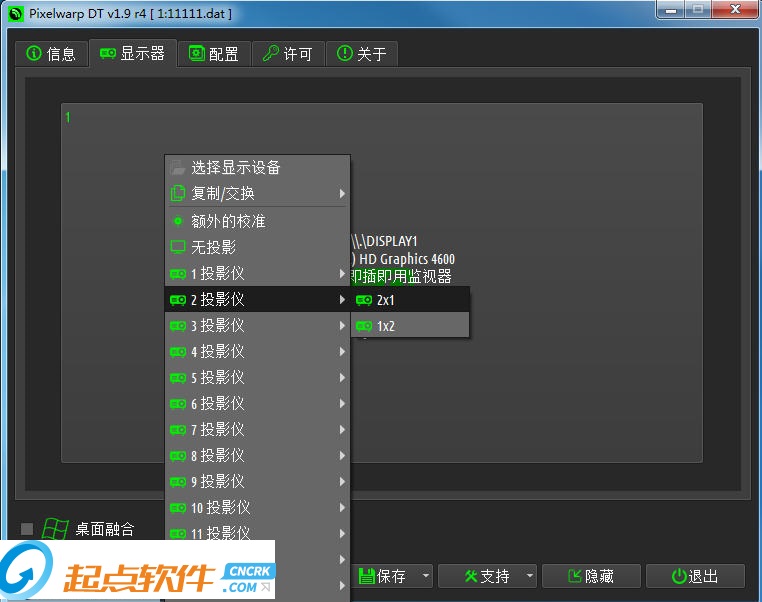Expand submenu arrow of 4 投影仪

[x=342, y=351]
